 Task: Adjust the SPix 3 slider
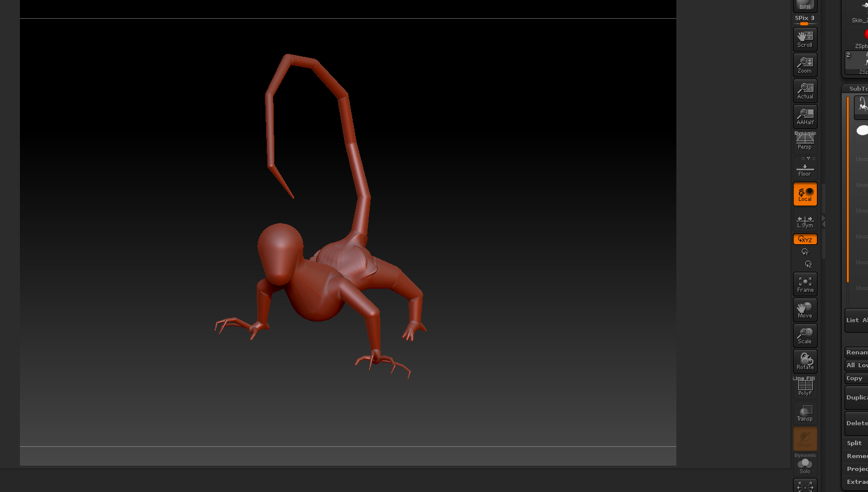tap(805, 20)
